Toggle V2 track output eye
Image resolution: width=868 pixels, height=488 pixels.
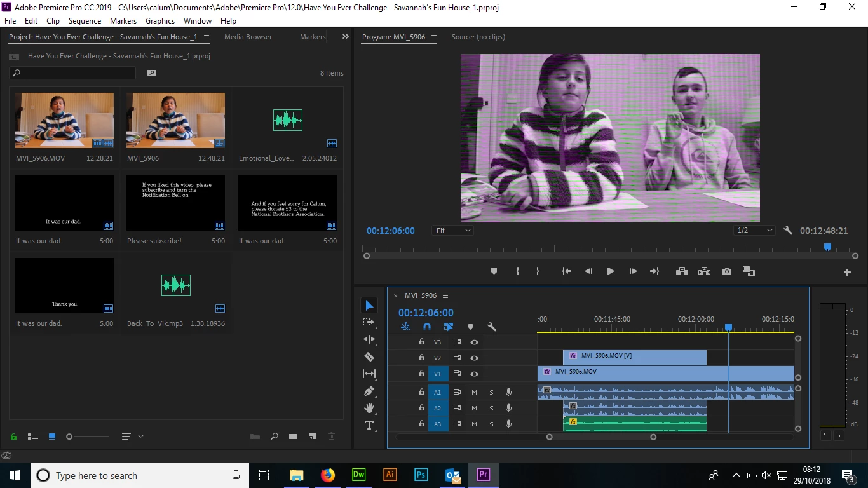(x=474, y=358)
